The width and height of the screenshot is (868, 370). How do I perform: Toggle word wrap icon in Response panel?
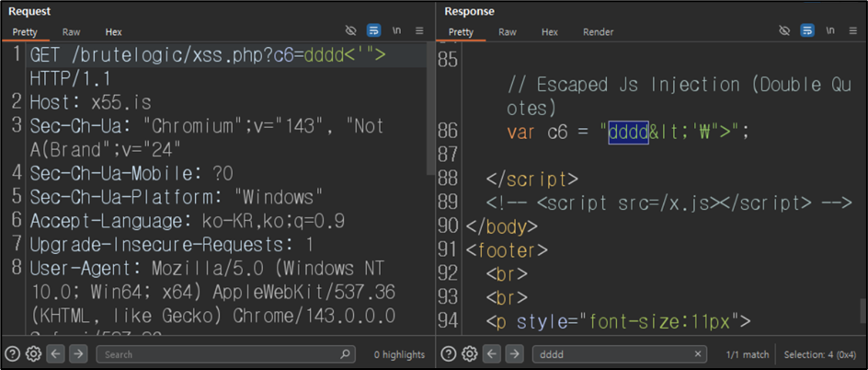(x=807, y=31)
